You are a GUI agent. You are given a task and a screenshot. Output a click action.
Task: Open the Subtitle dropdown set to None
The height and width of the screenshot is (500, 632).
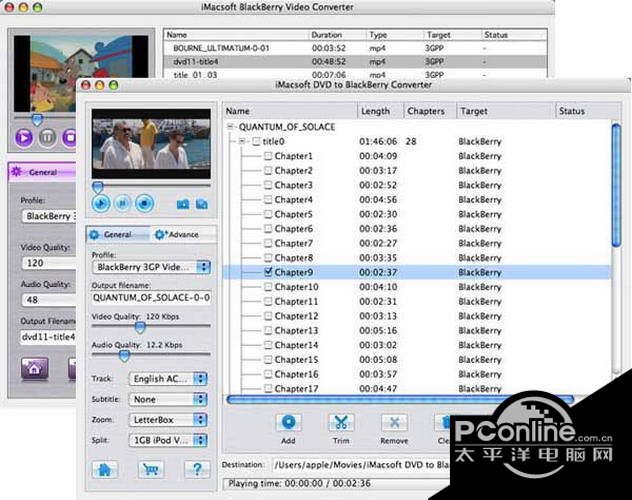tap(168, 399)
